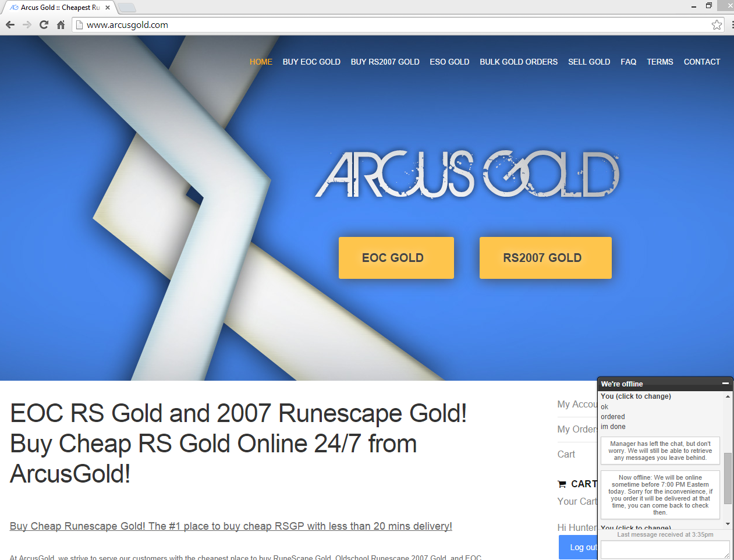Click the yellow RS2007 GOLD button
This screenshot has width=734, height=560.
(x=545, y=258)
